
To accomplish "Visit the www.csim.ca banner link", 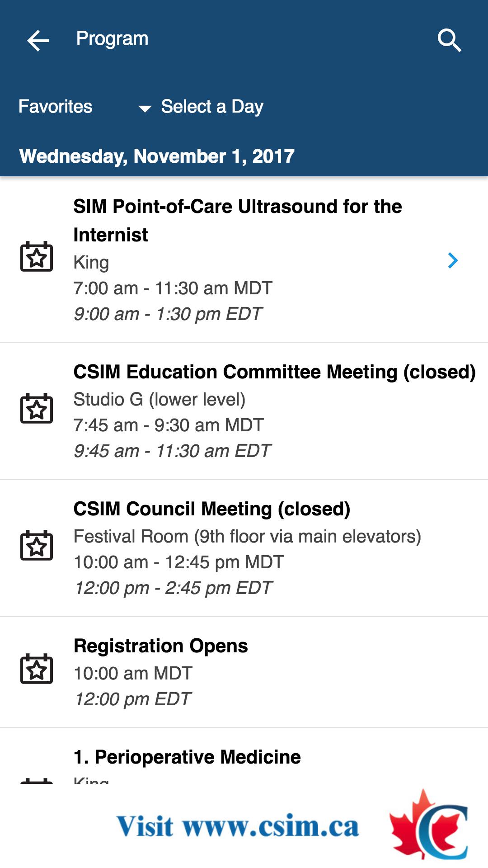I will [x=238, y=826].
